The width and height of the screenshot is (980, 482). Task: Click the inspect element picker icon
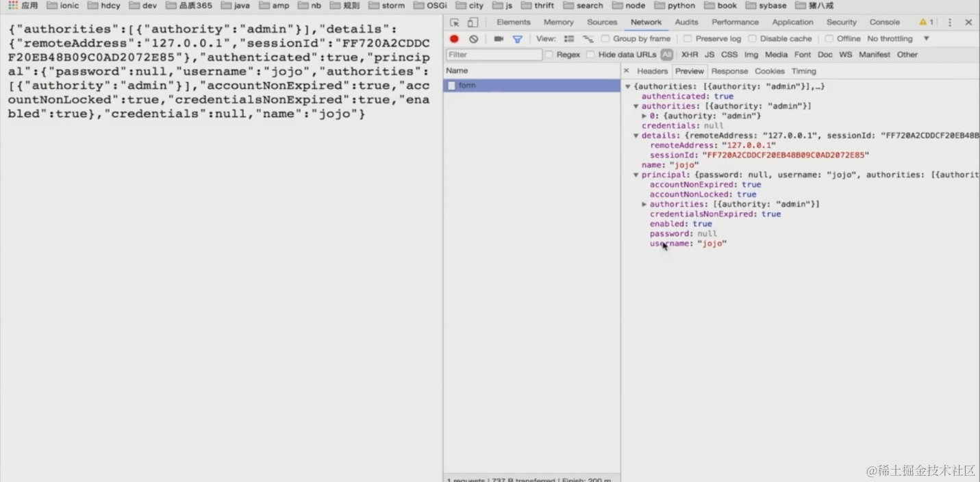click(x=455, y=23)
